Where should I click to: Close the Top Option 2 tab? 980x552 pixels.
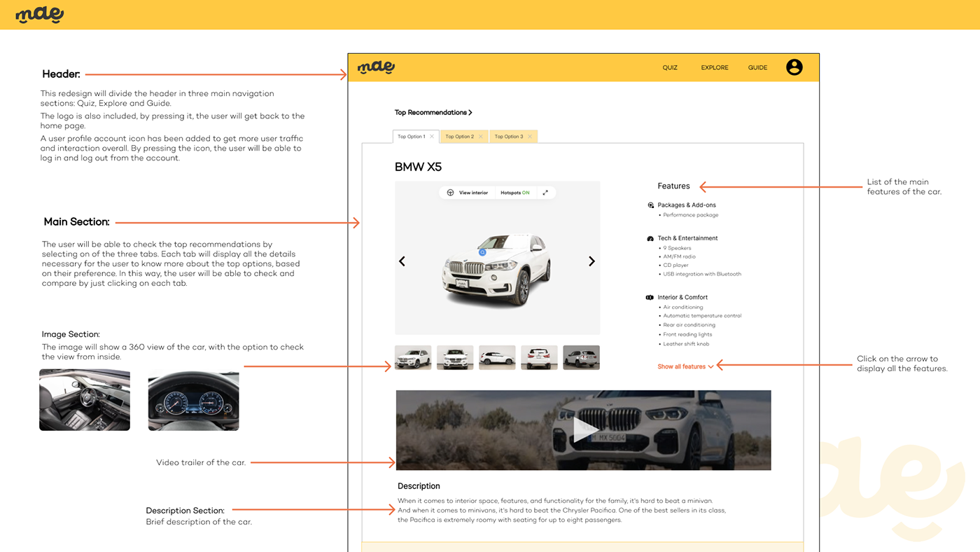(481, 137)
